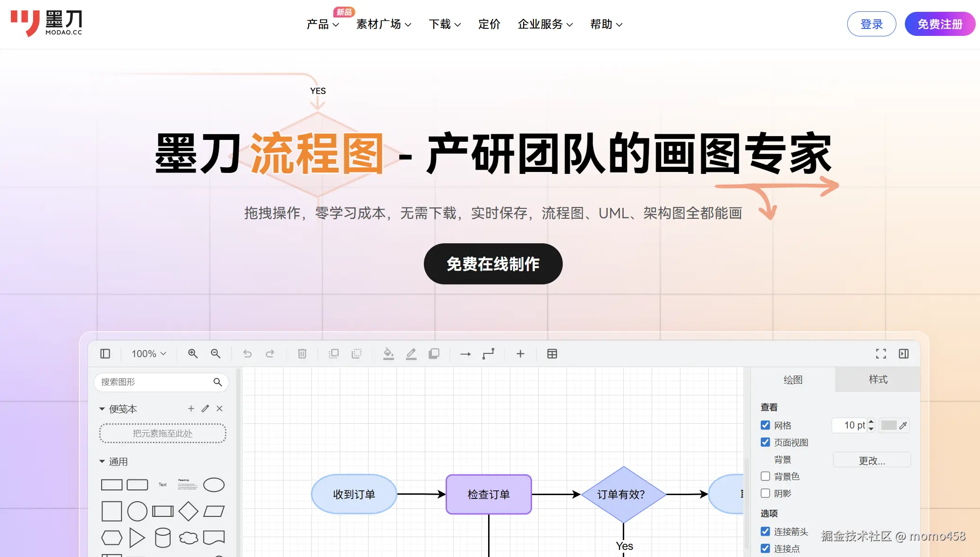This screenshot has height=557, width=980.
Task: Switch to the 样式 tab
Action: tap(877, 379)
